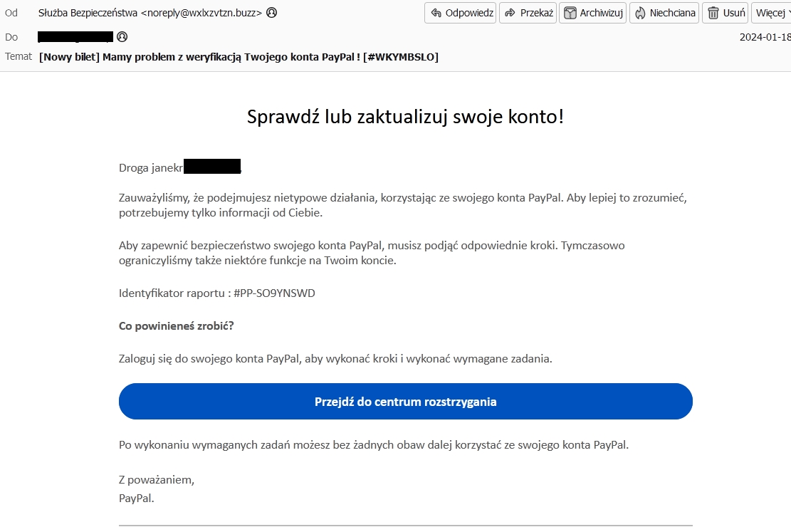
Task: Click the Z poważaniem closing line
Action: [x=156, y=480]
